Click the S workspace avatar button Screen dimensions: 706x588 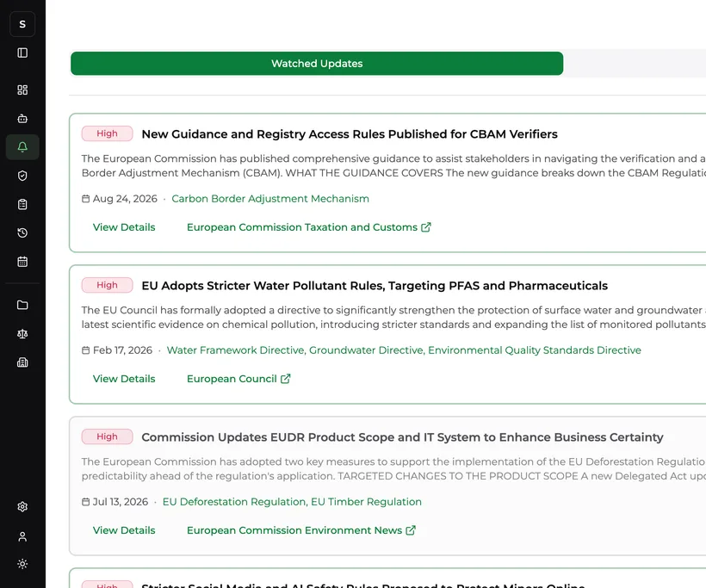tap(22, 24)
